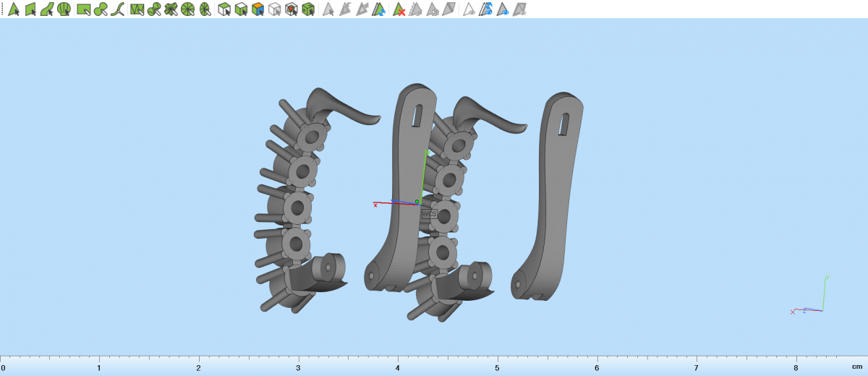Click the green triangle with red X
868x376 pixels.
399,9
